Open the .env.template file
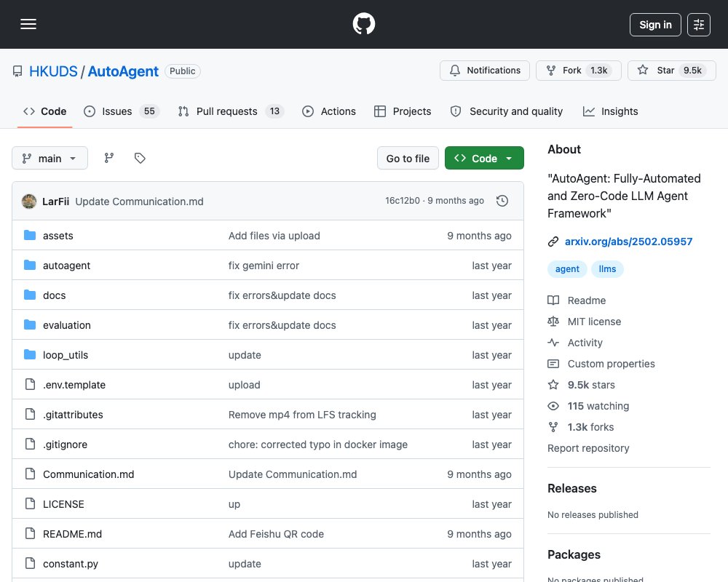The height and width of the screenshot is (582, 728). pos(74,385)
